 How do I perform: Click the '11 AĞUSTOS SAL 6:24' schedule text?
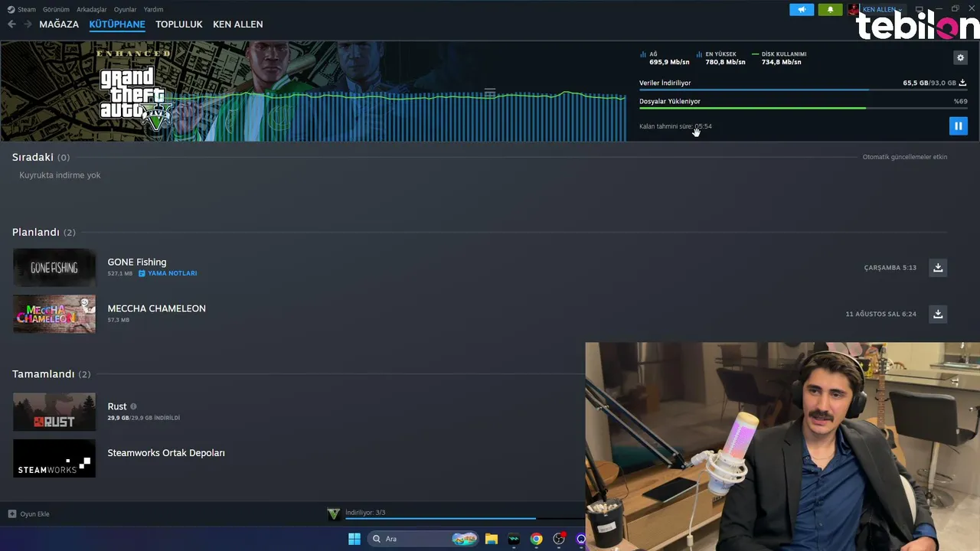tap(881, 314)
